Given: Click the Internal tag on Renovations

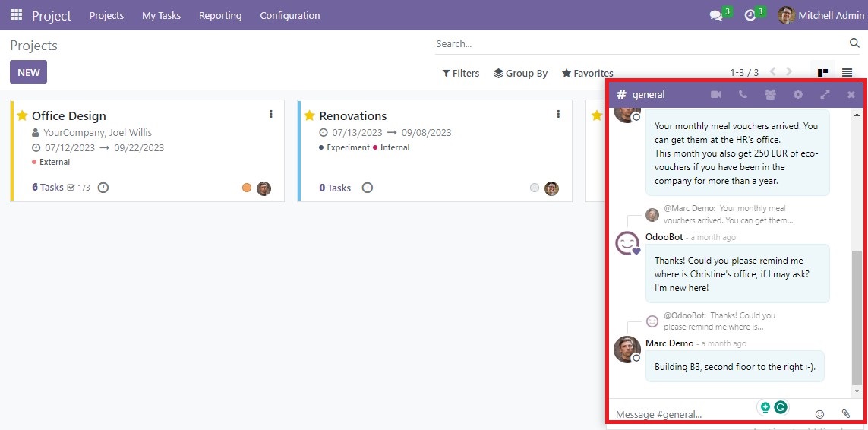Looking at the screenshot, I should (391, 147).
